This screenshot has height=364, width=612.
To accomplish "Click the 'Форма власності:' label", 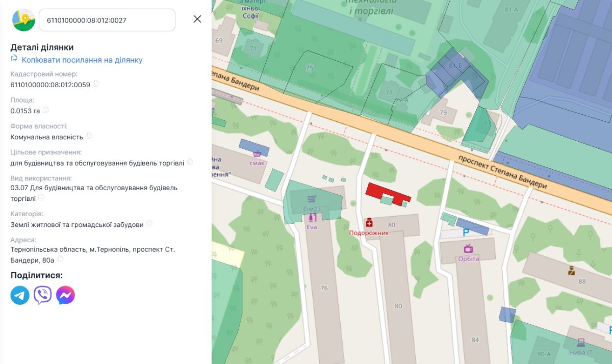I will (x=39, y=126).
